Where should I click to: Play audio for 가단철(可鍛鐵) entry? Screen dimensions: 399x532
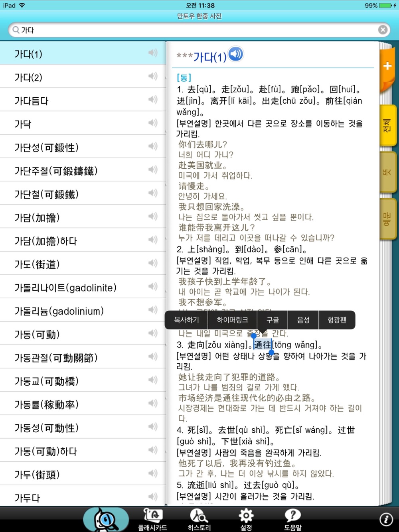153,193
